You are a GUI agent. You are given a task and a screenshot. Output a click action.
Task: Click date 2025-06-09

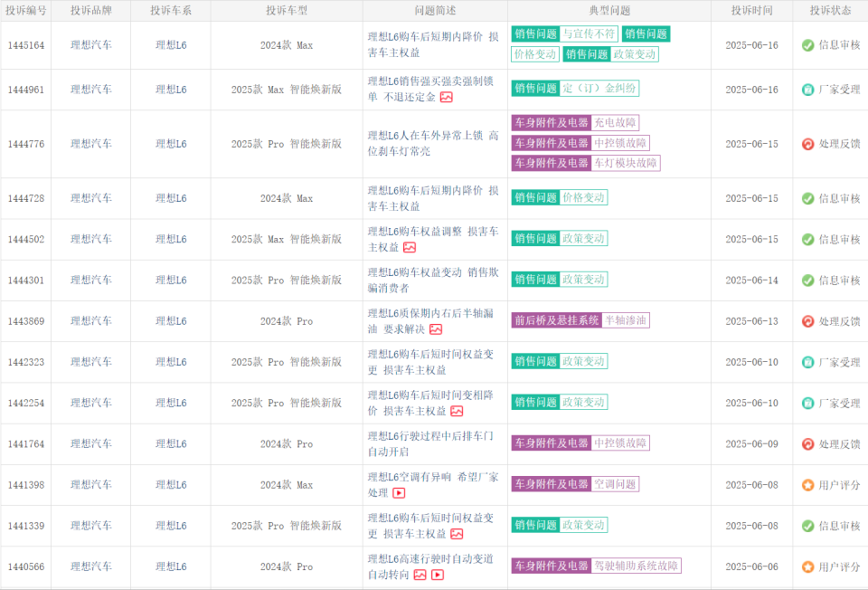click(x=751, y=444)
